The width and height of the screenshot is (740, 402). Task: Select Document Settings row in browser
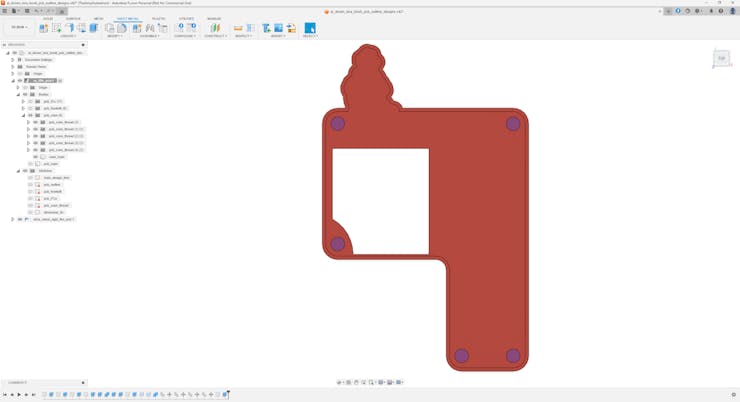coord(39,60)
